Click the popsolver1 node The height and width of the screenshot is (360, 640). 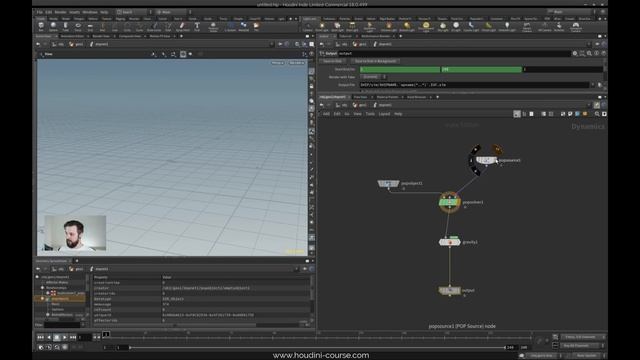point(449,202)
